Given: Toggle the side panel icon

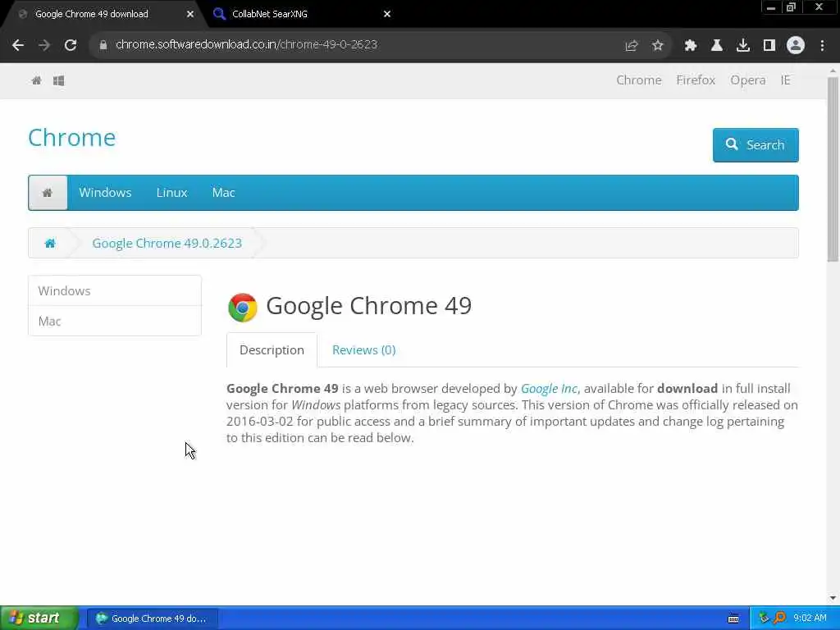Looking at the screenshot, I should (769, 46).
